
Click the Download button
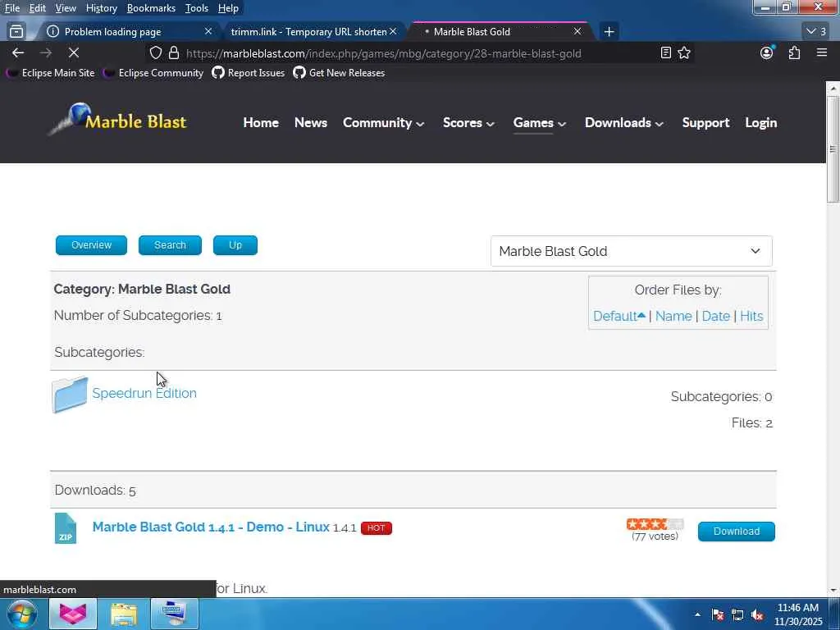(736, 531)
